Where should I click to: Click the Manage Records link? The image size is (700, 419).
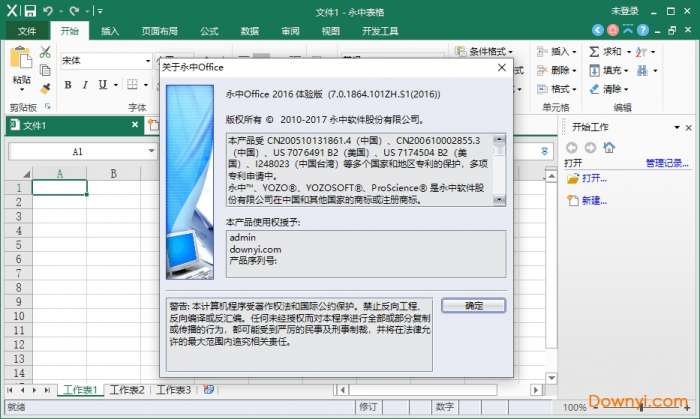click(667, 163)
